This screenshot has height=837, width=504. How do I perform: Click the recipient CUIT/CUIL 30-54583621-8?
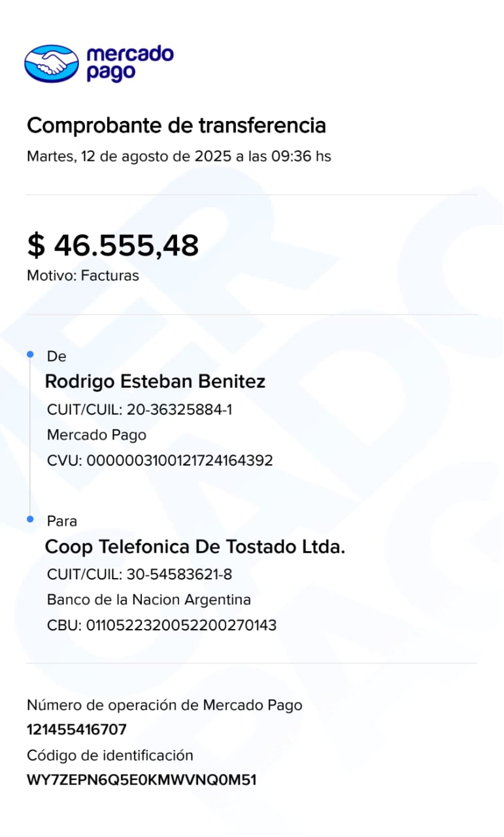pyautogui.click(x=140, y=575)
